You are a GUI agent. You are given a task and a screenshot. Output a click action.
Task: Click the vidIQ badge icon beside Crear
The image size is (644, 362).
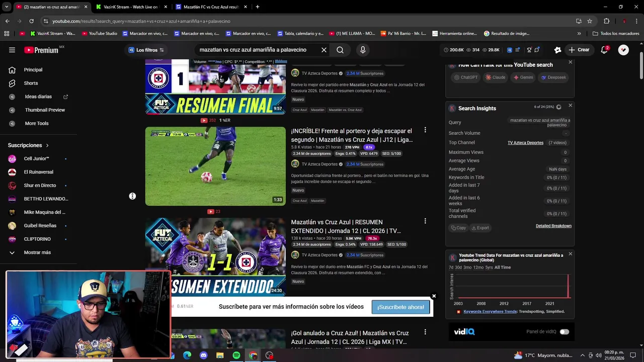(x=557, y=50)
